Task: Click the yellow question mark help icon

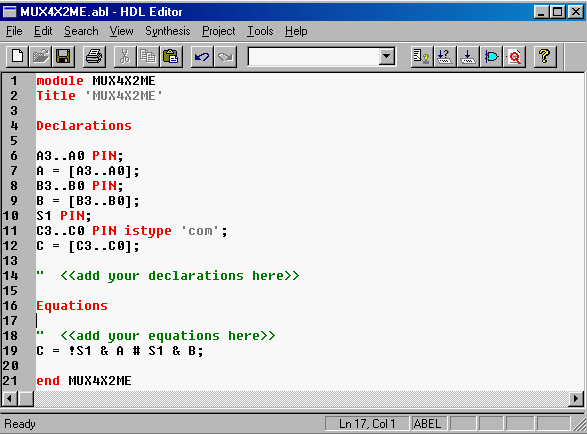Action: point(545,57)
